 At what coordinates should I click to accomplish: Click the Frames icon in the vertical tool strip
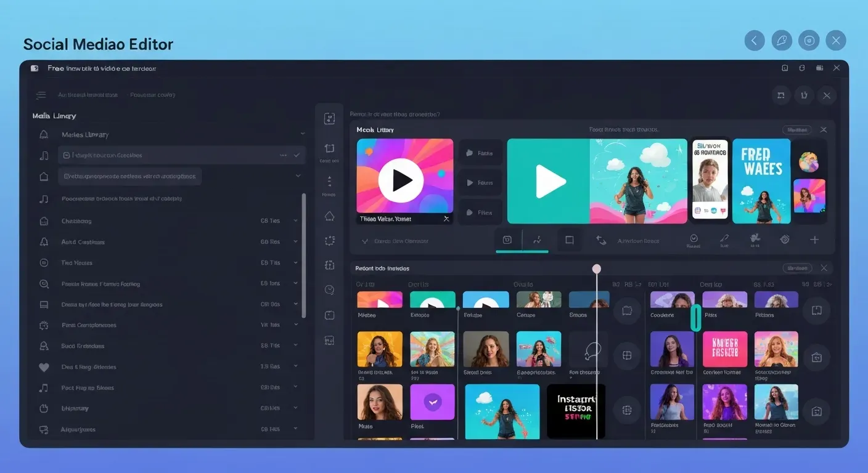[x=329, y=182]
